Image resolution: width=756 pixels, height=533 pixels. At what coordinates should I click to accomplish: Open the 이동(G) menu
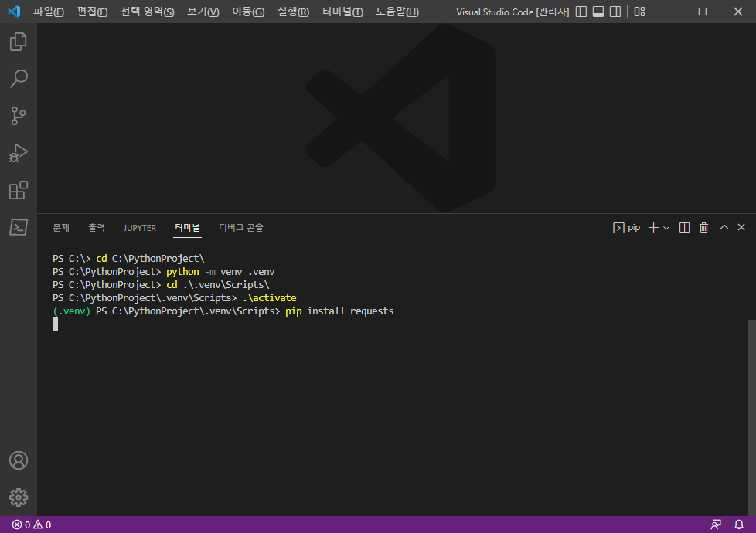(248, 12)
